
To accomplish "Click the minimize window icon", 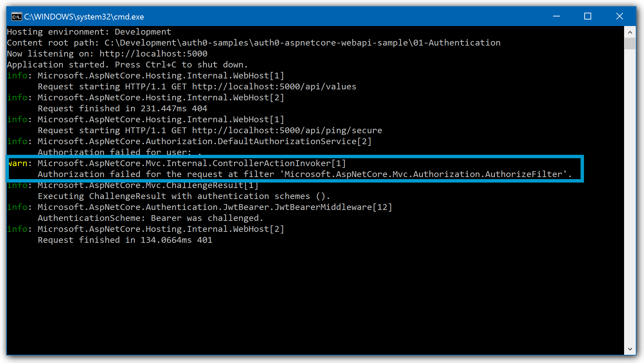I will (556, 16).
